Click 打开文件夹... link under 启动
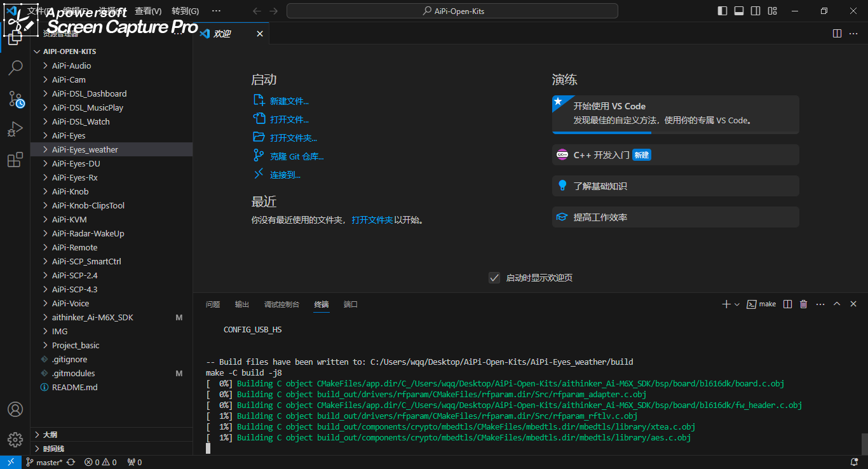 (294, 138)
